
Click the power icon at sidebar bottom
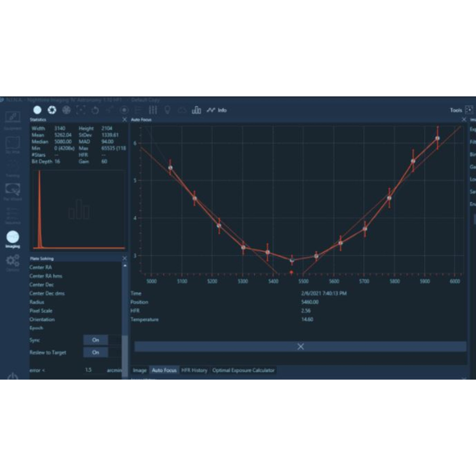tap(13, 377)
